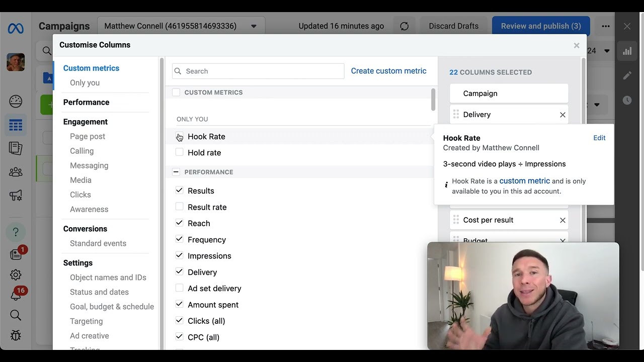The width and height of the screenshot is (644, 362).
Task: Open the Help question mark icon
Action: (16, 232)
